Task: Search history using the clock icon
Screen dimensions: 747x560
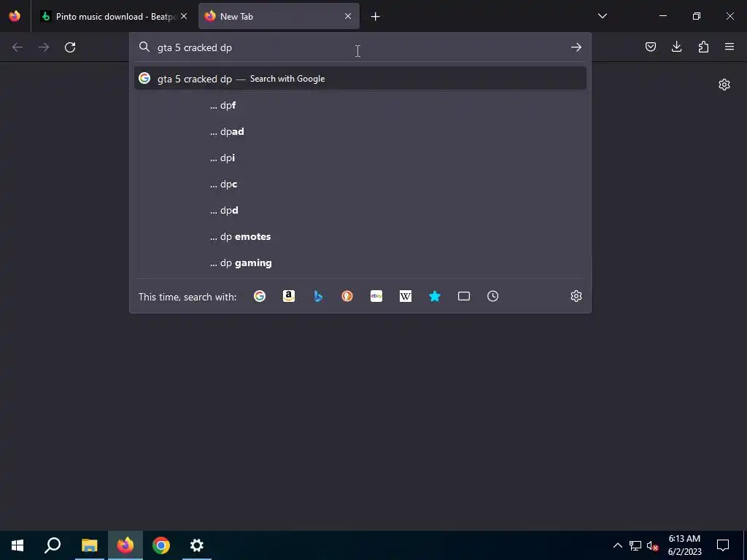Action: 492,296
